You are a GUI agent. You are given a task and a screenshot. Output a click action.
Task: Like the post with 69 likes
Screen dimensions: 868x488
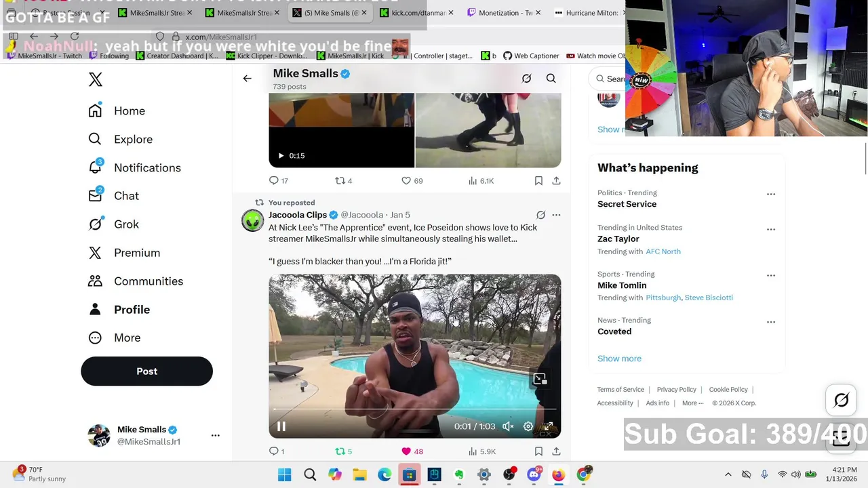pos(412,181)
